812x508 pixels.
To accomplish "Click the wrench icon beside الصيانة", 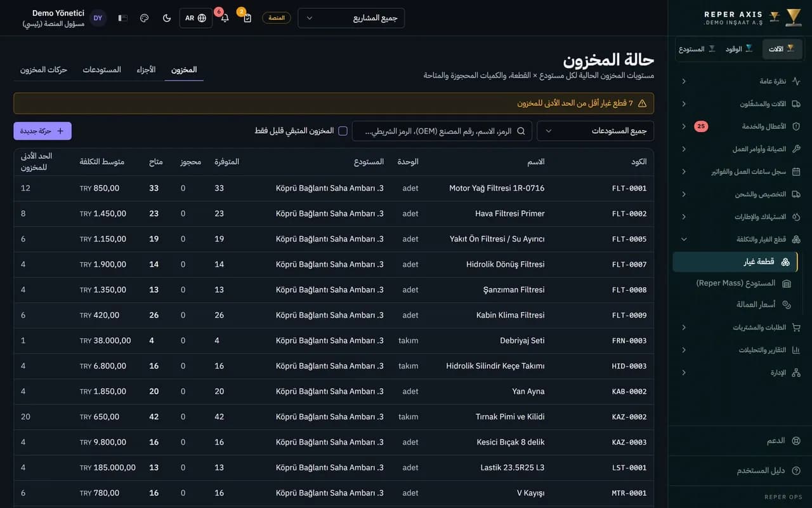I will pos(796,149).
